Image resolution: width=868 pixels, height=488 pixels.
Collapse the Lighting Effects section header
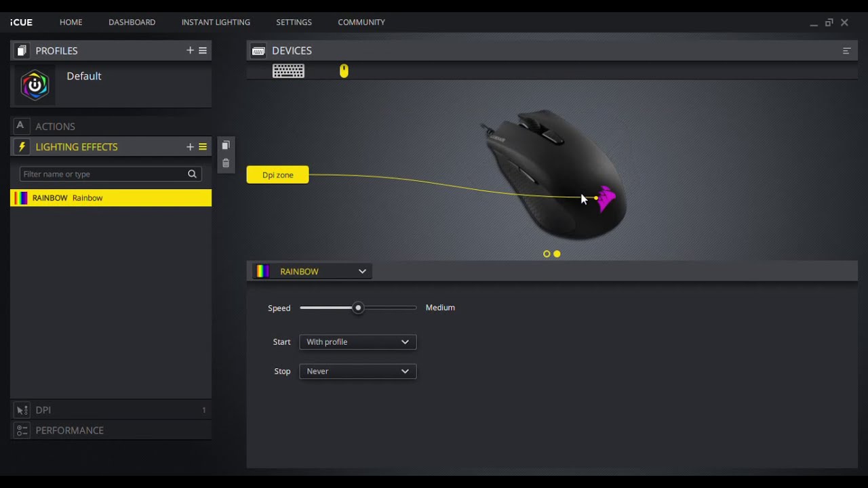click(x=111, y=146)
